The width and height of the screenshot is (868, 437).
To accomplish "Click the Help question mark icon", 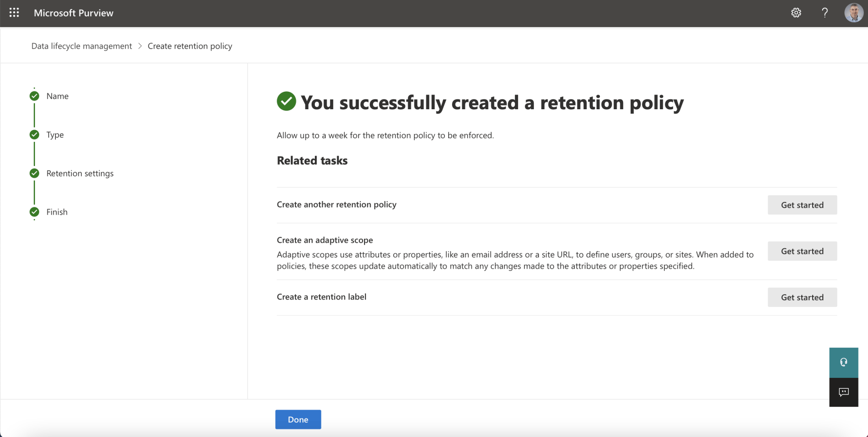I will 825,13.
